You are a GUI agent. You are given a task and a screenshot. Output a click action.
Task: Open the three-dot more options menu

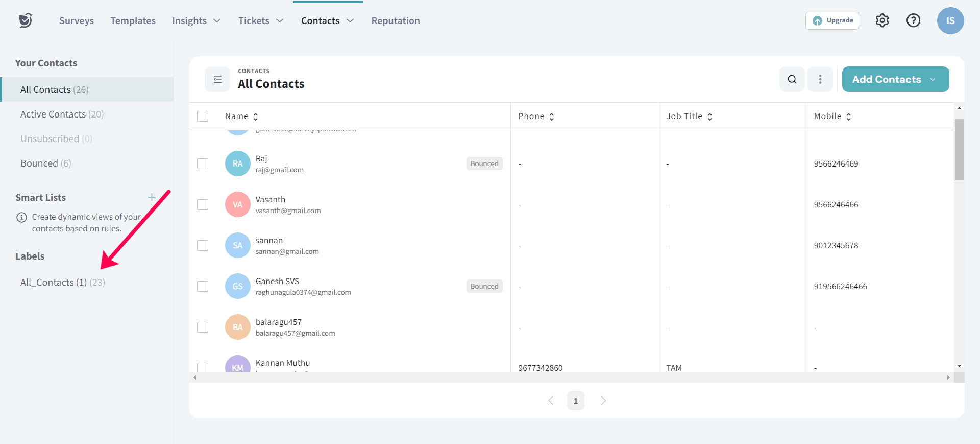pos(820,79)
